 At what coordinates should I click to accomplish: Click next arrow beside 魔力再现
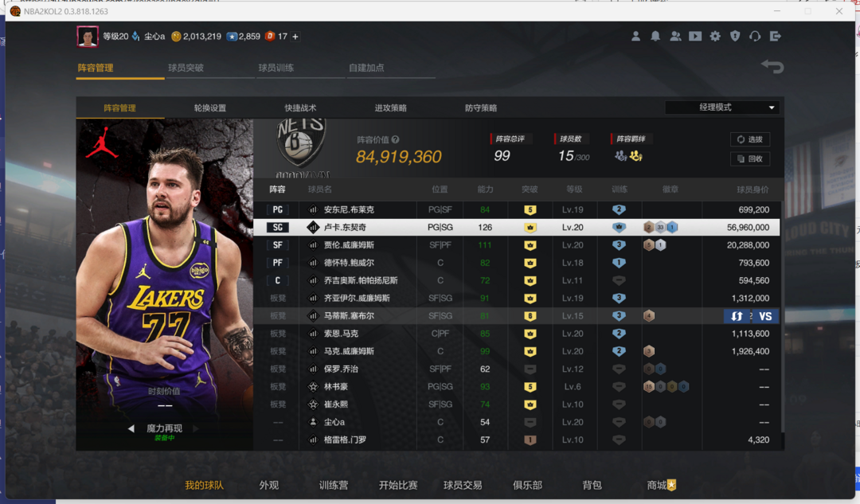point(196,428)
